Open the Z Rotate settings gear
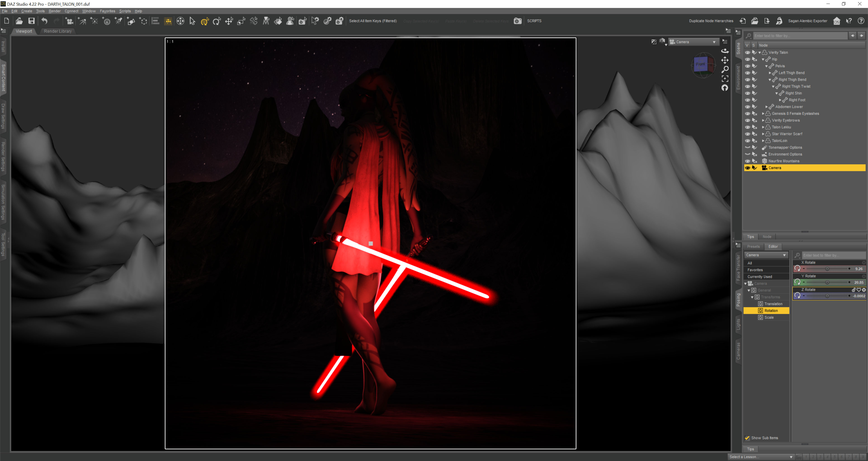This screenshot has width=868, height=461. (864, 290)
